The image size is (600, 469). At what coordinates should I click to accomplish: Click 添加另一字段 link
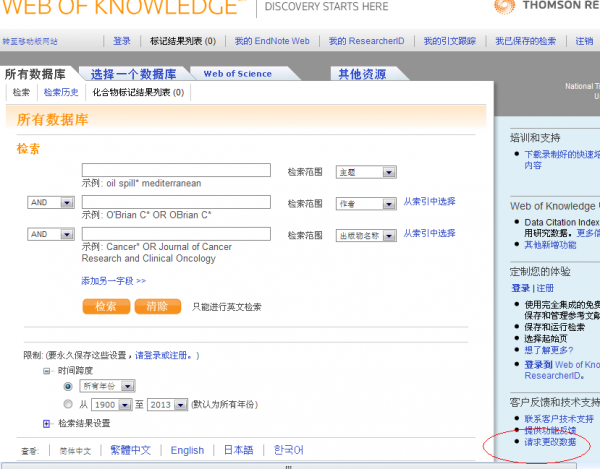[113, 281]
